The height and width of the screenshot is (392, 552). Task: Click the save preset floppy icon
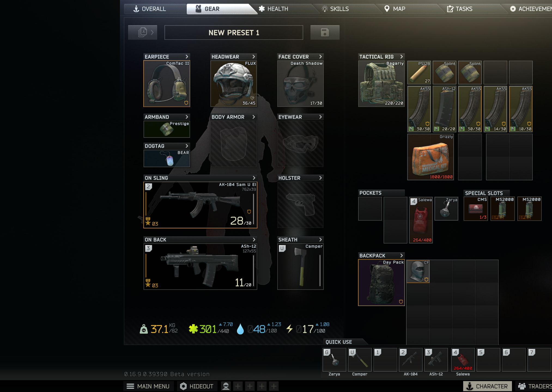click(324, 32)
